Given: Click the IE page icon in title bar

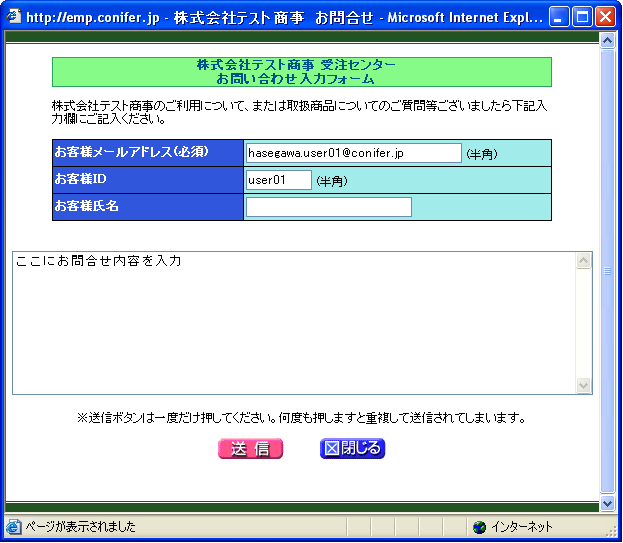Looking at the screenshot, I should 14,17.
